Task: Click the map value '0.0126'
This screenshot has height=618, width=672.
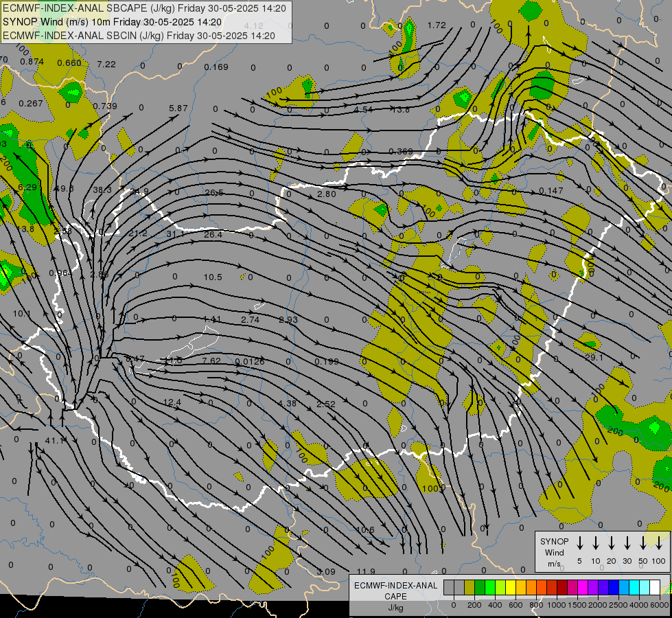Action: tap(250, 362)
